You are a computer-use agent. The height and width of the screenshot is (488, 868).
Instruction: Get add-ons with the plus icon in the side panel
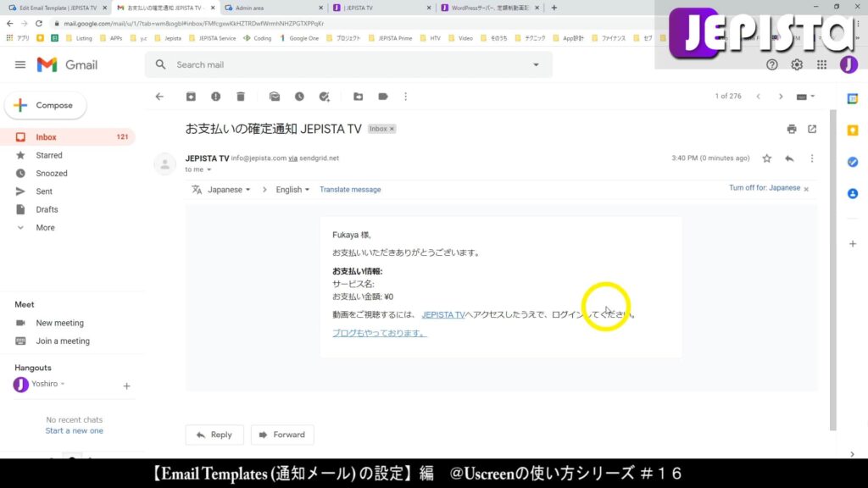pos(853,243)
